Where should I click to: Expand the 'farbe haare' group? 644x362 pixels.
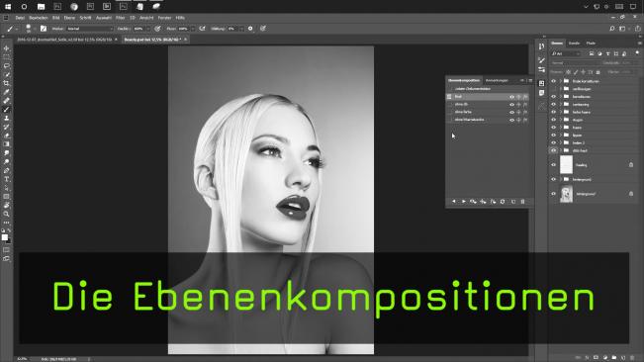point(561,112)
